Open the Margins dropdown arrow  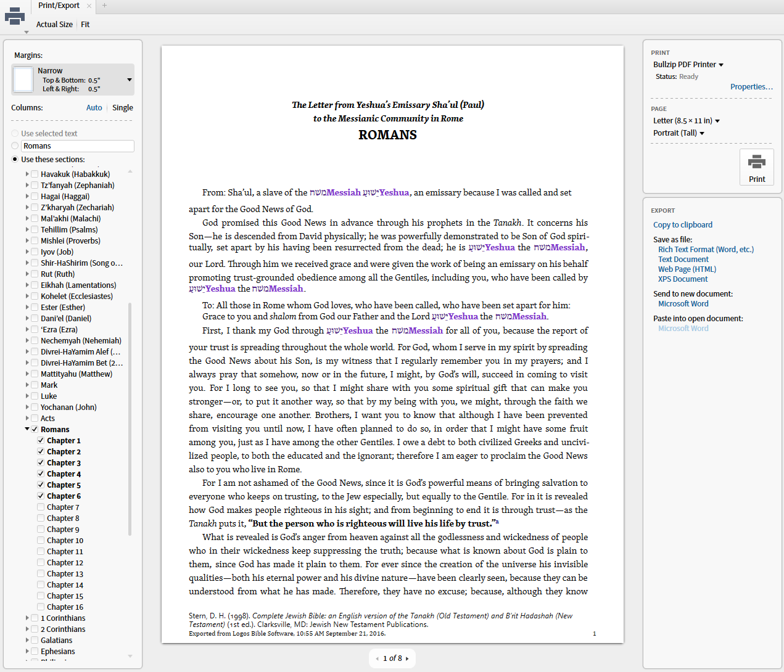129,80
